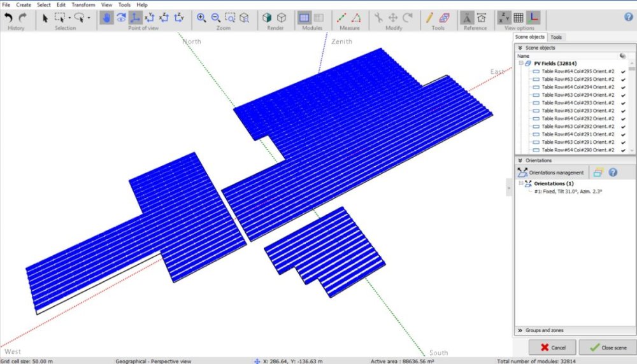Image resolution: width=637 pixels, height=364 pixels.
Task: Click the zoom in magnifier
Action: pyautogui.click(x=202, y=18)
